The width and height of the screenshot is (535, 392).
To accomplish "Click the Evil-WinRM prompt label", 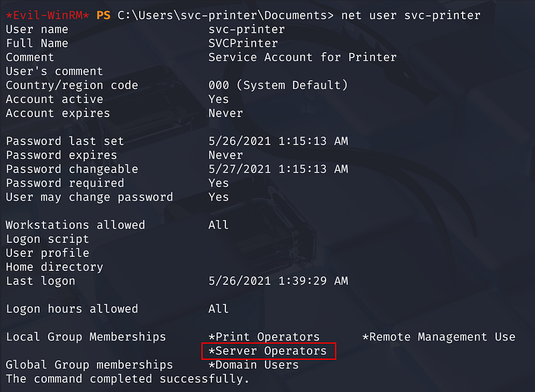I will click(x=47, y=15).
